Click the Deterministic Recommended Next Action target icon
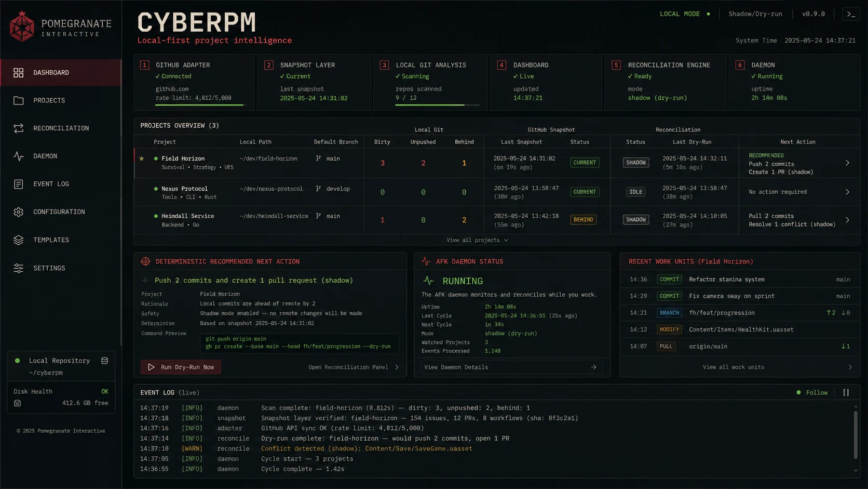Screen dimensions: 868x489 (x=145, y=261)
